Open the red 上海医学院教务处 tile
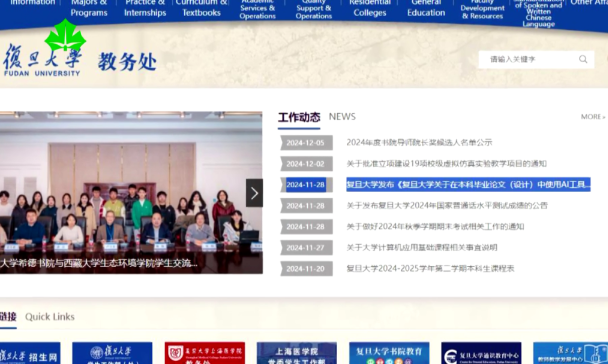This screenshot has width=608, height=364. point(205,353)
